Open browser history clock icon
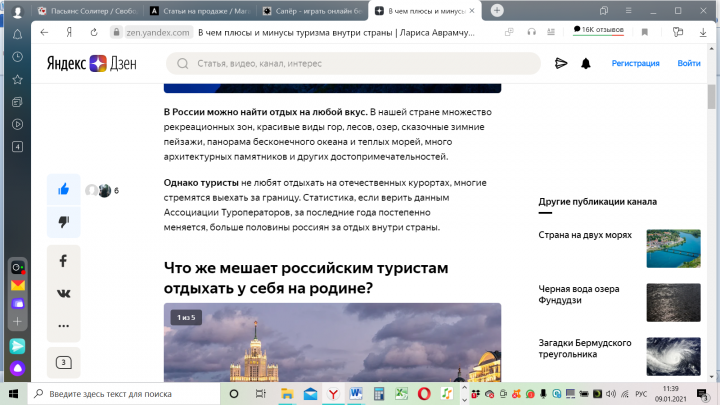The width and height of the screenshot is (720, 405). (x=17, y=57)
